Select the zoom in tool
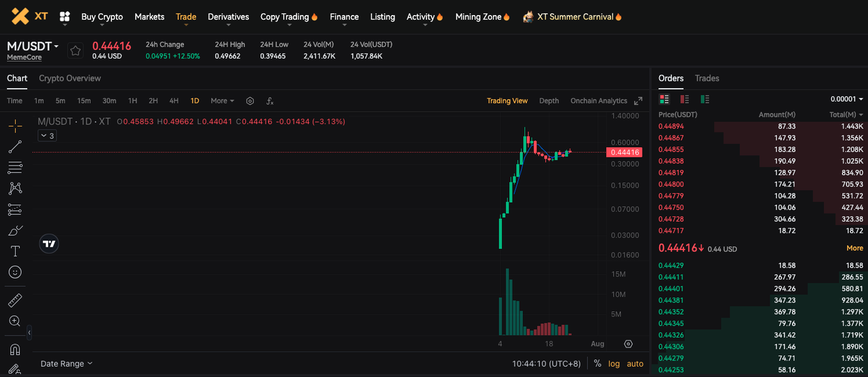This screenshot has width=868, height=377. pos(15,321)
